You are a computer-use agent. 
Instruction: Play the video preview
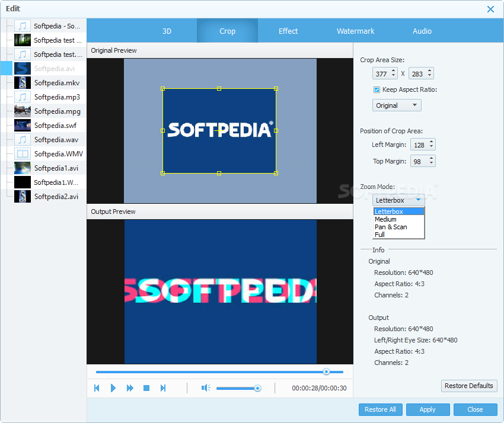[113, 388]
